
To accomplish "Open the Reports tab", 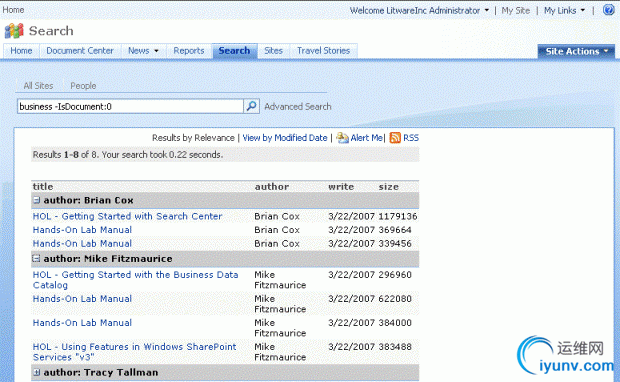I will coord(189,51).
